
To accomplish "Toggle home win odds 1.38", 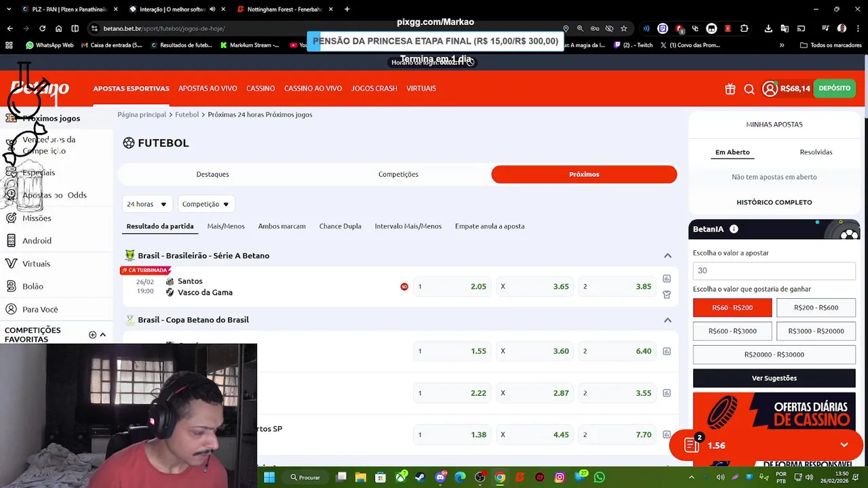I will (x=452, y=434).
